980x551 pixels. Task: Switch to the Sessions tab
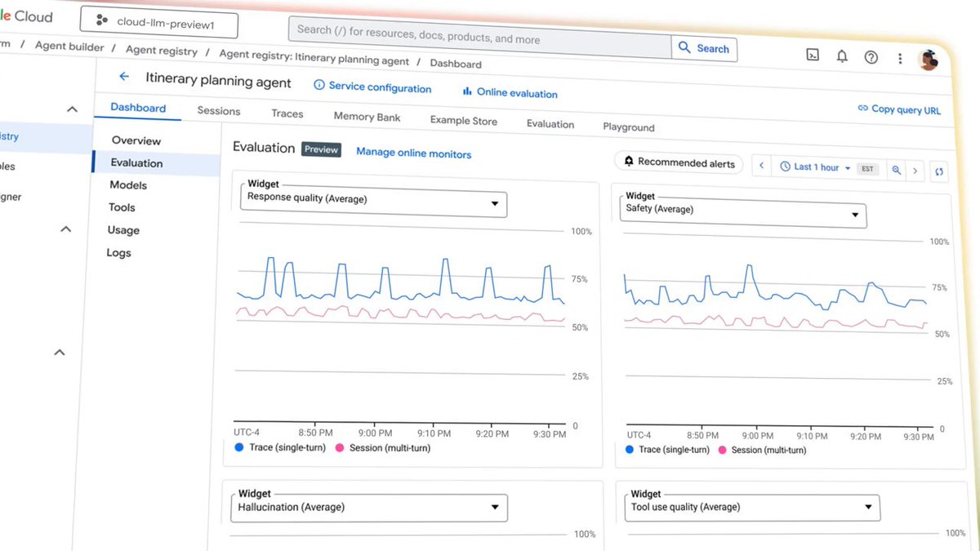pos(219,111)
